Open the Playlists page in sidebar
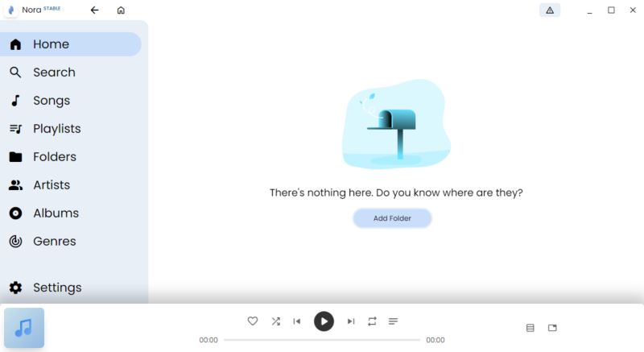Image resolution: width=644 pixels, height=352 pixels. pyautogui.click(x=71, y=129)
